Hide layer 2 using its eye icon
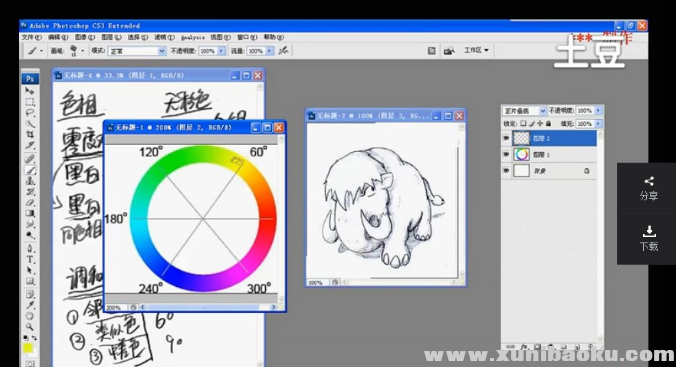Screen dimensions: 677x367 506,139
